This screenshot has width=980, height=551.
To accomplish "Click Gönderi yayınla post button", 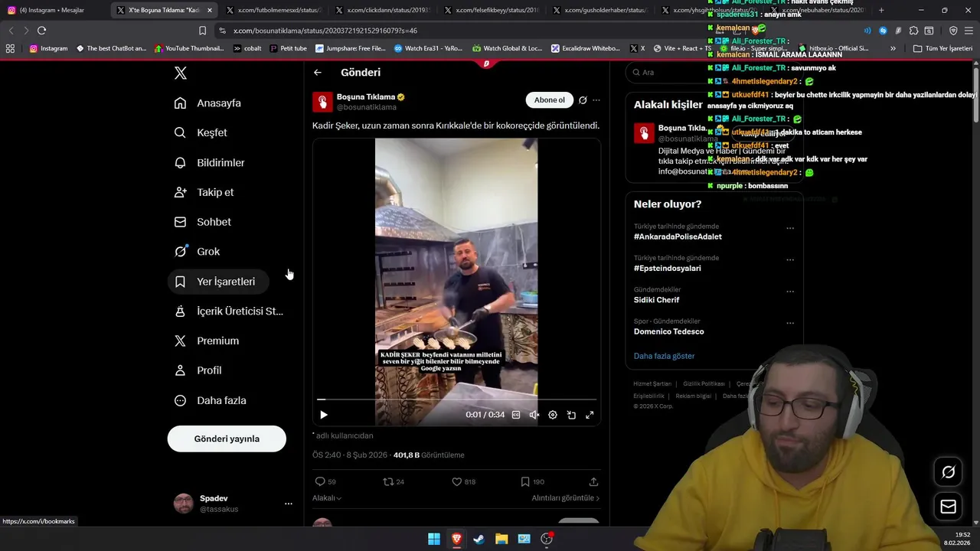I will [227, 439].
